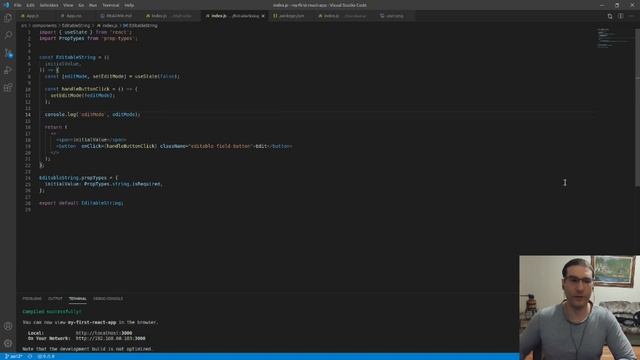This screenshot has width=640, height=360.
Task: Open the Explorer view in activity bar
Action: point(8,18)
